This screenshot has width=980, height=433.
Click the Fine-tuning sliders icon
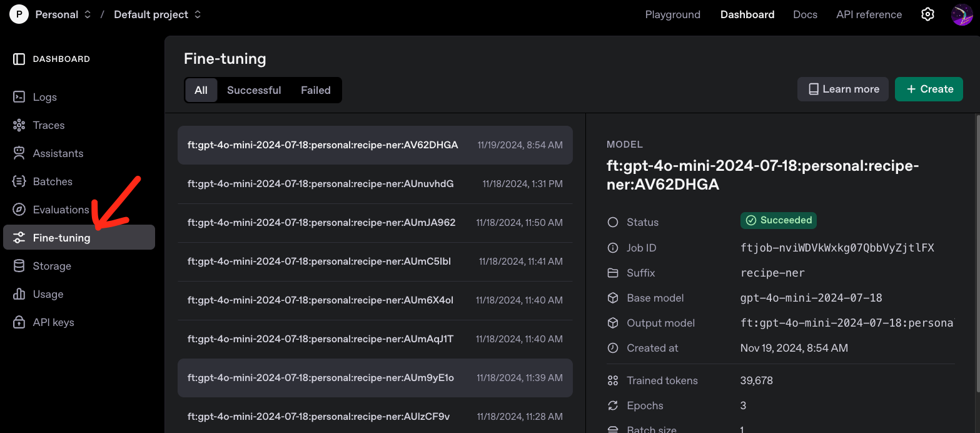click(x=19, y=238)
